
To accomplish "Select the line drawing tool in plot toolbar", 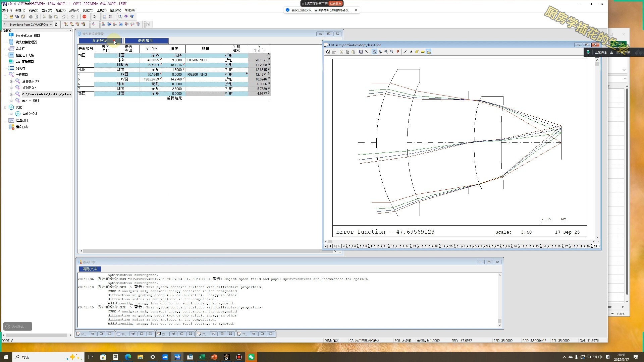I will (x=406, y=52).
